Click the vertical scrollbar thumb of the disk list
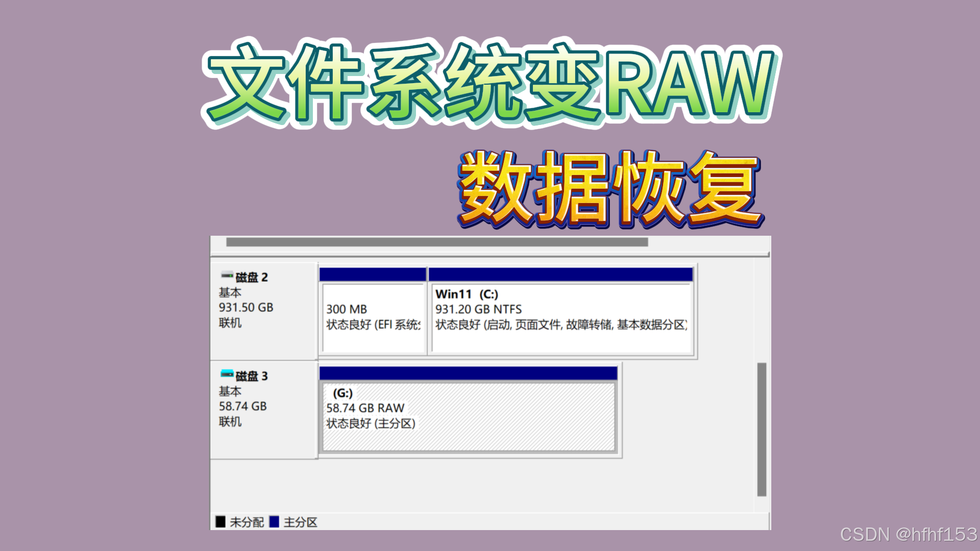 [x=762, y=429]
